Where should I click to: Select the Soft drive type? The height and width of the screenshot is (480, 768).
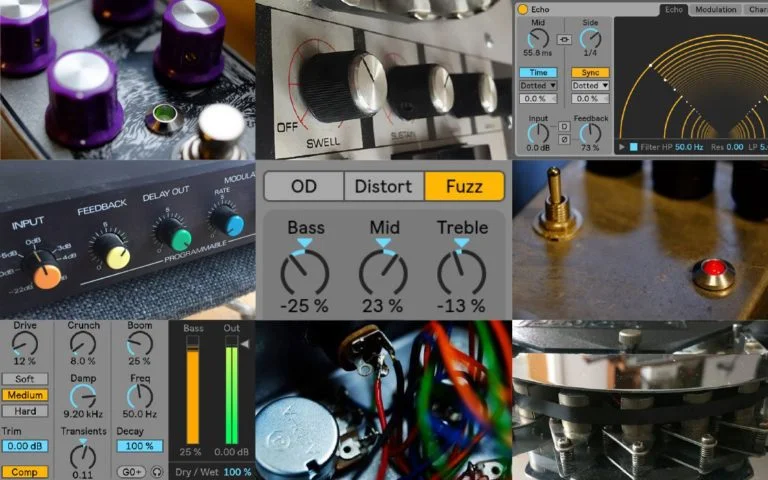tap(24, 379)
